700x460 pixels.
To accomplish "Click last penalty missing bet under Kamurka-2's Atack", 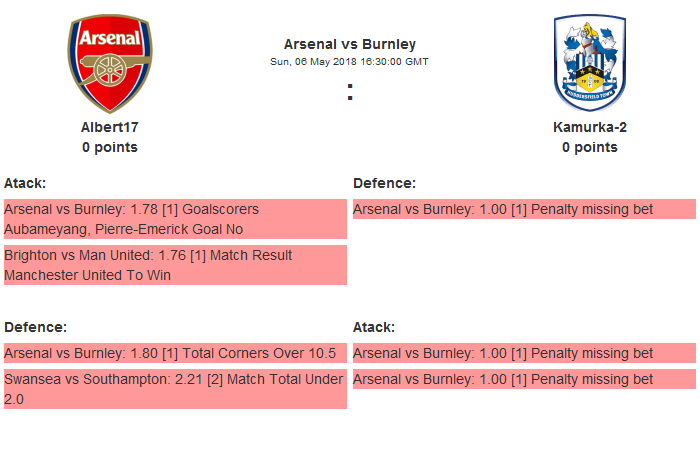I will [524, 379].
